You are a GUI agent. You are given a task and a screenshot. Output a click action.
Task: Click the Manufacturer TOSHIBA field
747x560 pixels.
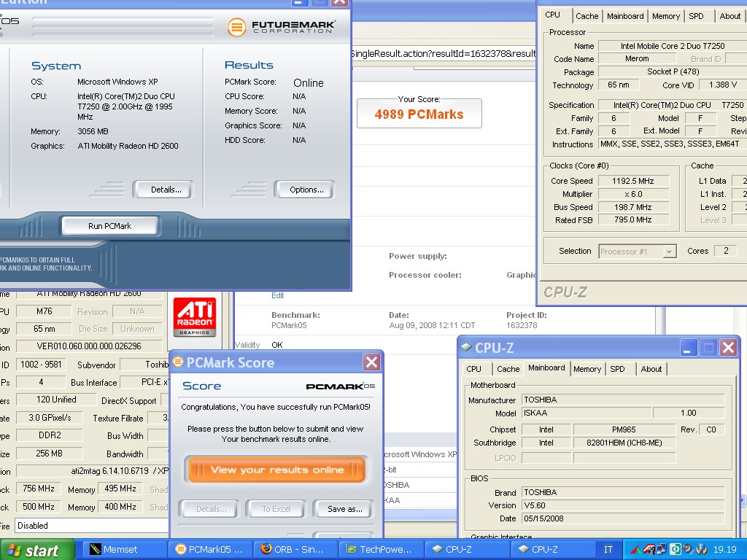623,400
